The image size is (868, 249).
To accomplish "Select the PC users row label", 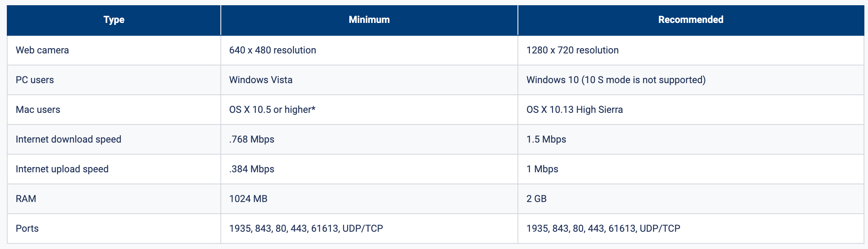I will click(x=35, y=80).
